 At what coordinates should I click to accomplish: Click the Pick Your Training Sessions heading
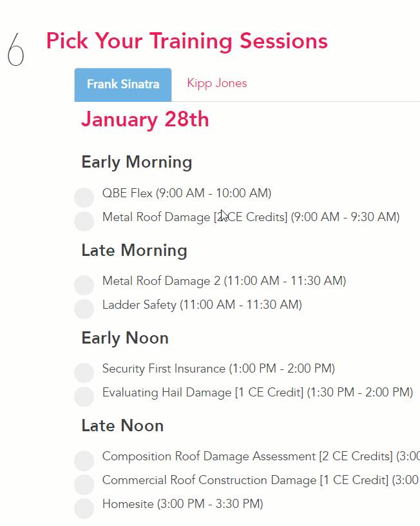pos(187,41)
